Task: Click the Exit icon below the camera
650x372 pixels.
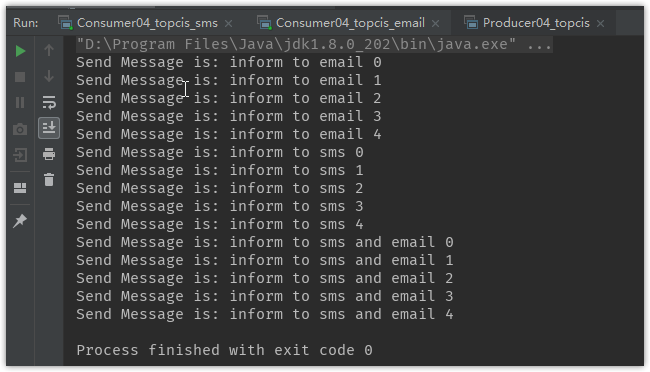Action: (x=20, y=155)
